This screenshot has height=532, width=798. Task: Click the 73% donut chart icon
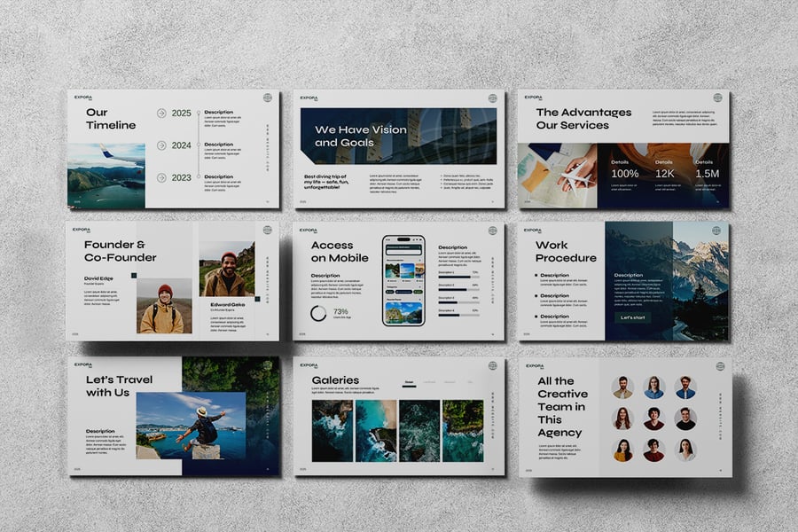click(318, 313)
